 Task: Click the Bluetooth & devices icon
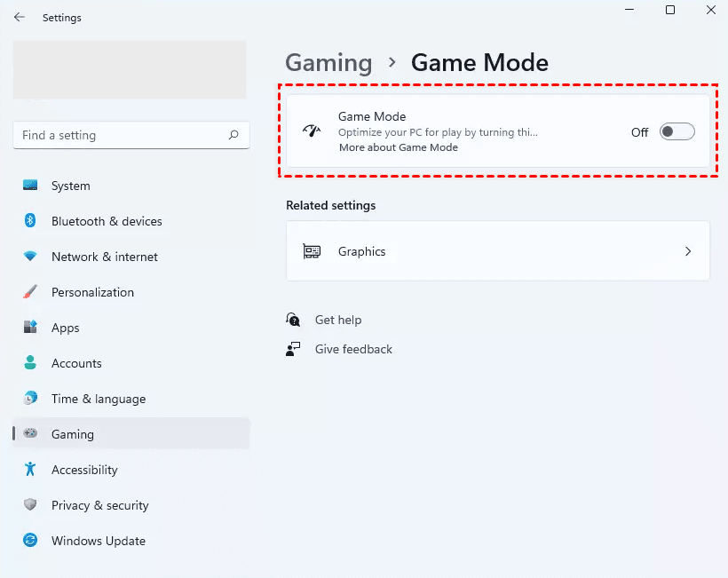[x=31, y=221]
